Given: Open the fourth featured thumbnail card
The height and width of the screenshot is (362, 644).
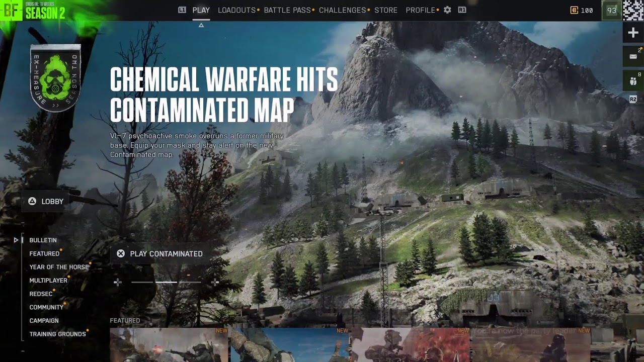Looking at the screenshot, I should tap(531, 345).
